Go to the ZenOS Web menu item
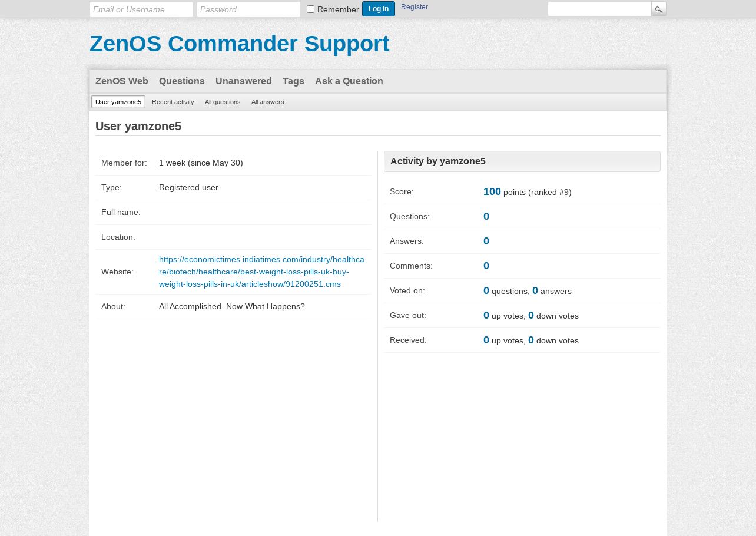 [x=122, y=81]
